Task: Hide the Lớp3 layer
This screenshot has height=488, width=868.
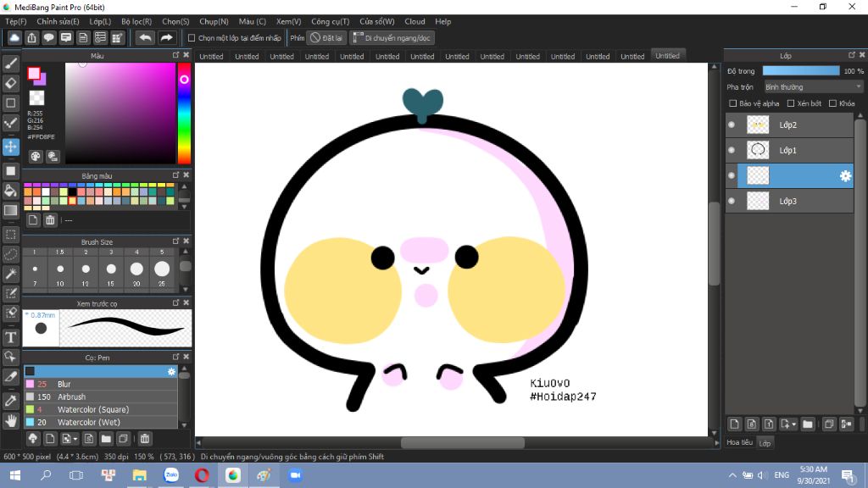Action: pos(732,202)
